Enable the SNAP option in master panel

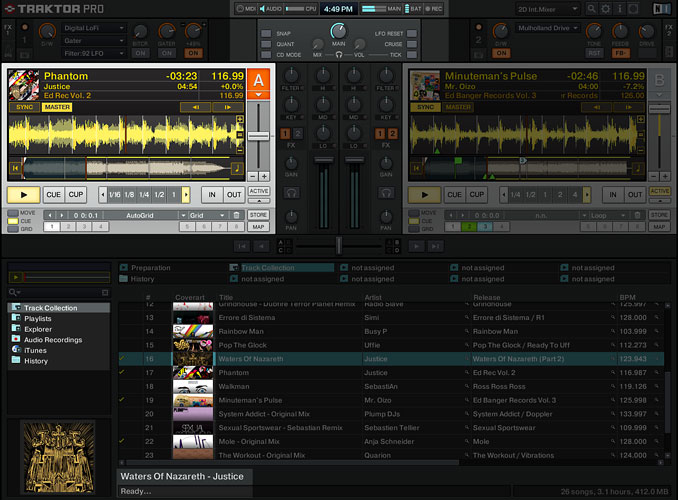coord(266,32)
